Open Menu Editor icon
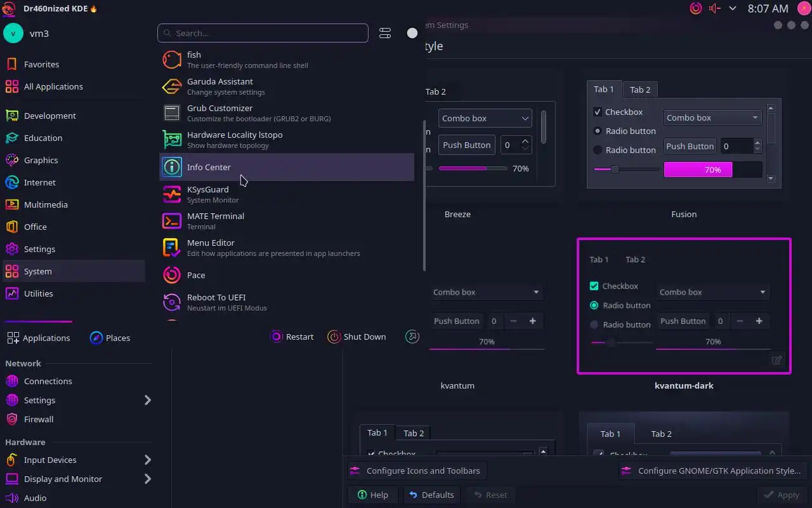Viewport: 812px width, 508px height. click(x=172, y=248)
